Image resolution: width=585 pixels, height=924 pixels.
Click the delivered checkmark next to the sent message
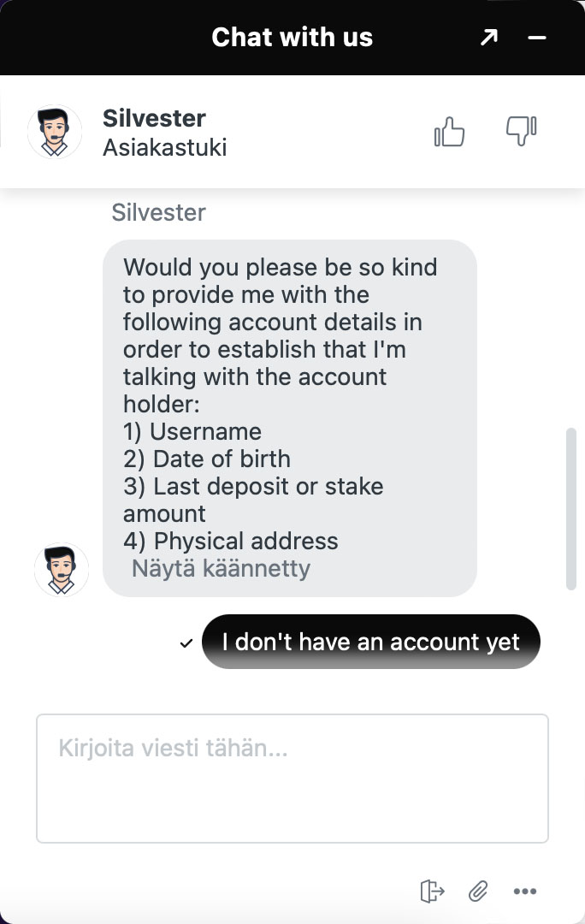coord(186,643)
